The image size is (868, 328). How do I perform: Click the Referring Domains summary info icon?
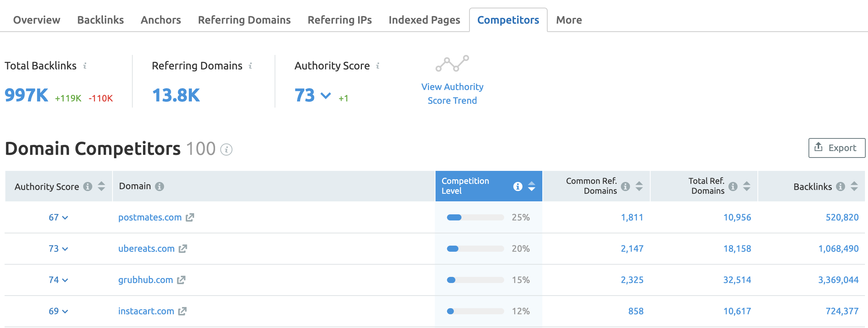click(x=250, y=66)
